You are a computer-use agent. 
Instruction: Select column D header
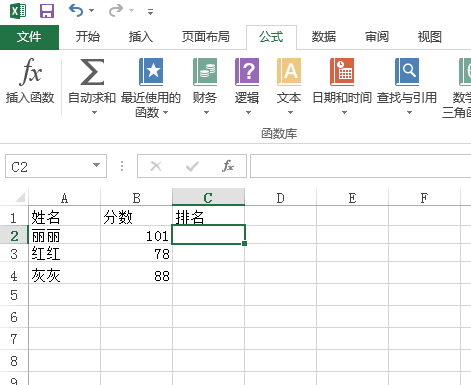click(280, 198)
